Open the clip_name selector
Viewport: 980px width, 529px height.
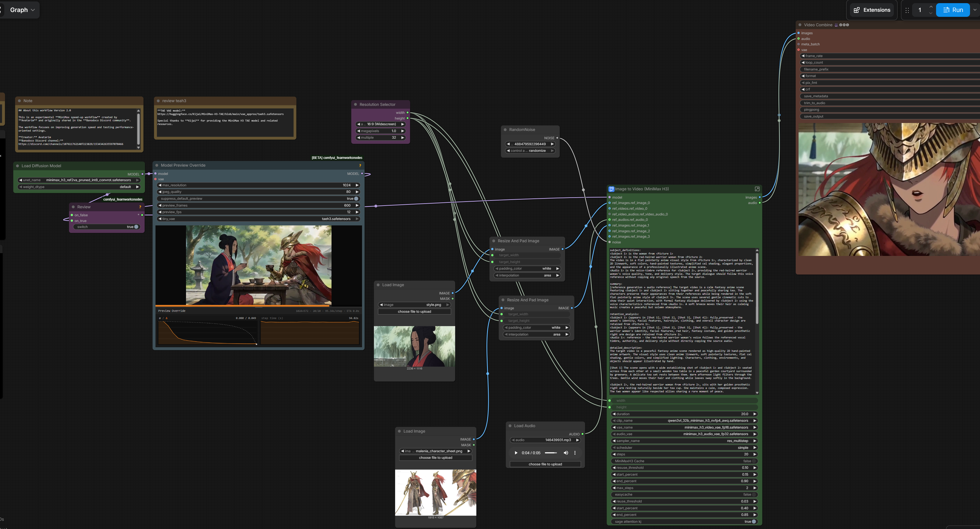(x=684, y=421)
